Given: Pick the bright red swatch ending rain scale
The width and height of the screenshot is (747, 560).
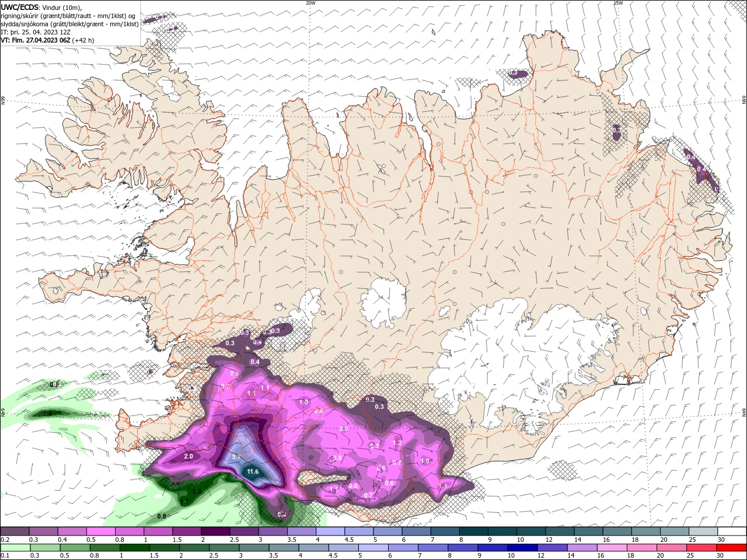Looking at the screenshot, I should (731, 548).
